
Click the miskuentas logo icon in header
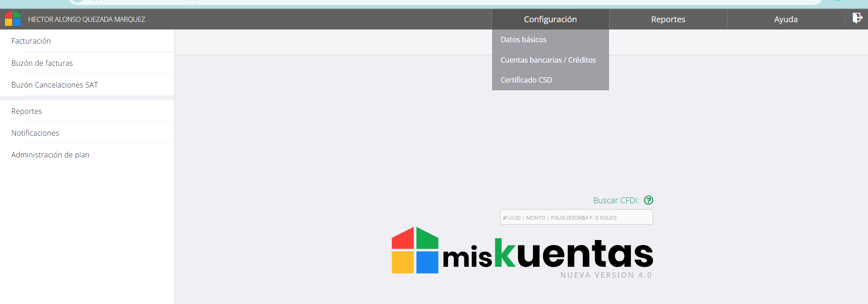coord(13,19)
